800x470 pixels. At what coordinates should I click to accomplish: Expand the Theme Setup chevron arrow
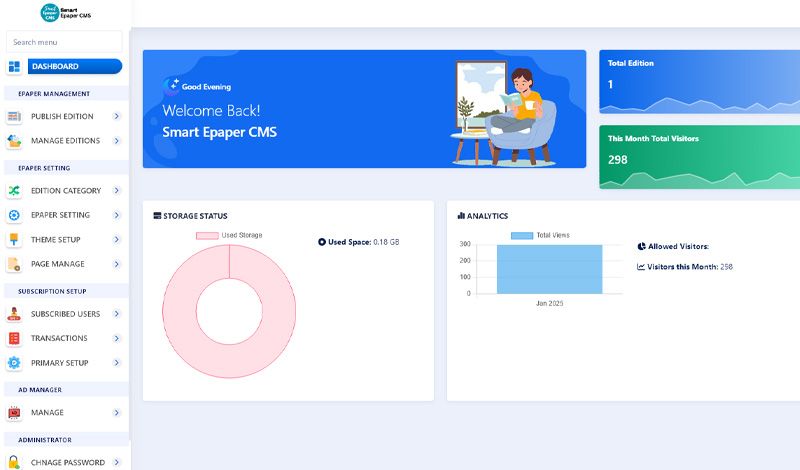[x=117, y=240]
